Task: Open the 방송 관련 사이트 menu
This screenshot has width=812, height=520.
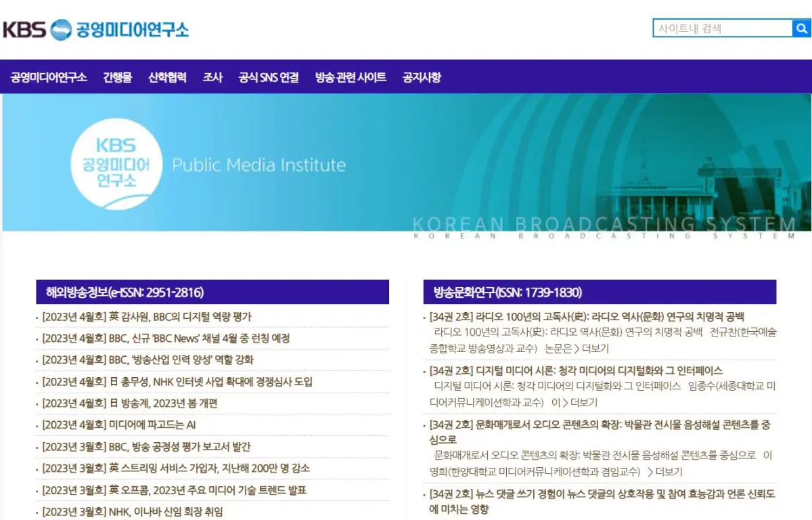Action: (x=350, y=77)
